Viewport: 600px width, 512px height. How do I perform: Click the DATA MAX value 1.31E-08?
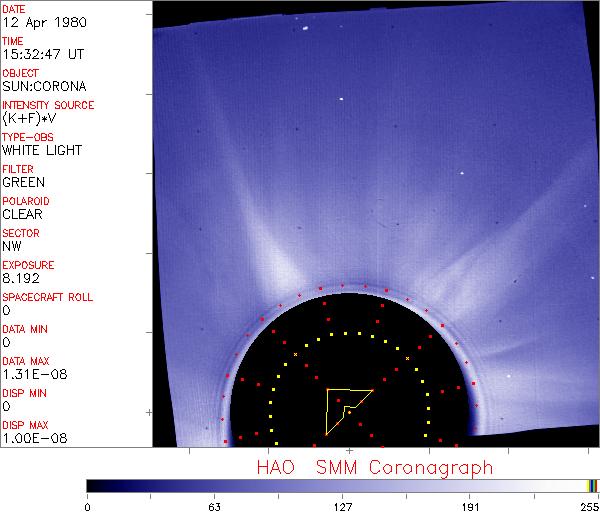[32, 375]
